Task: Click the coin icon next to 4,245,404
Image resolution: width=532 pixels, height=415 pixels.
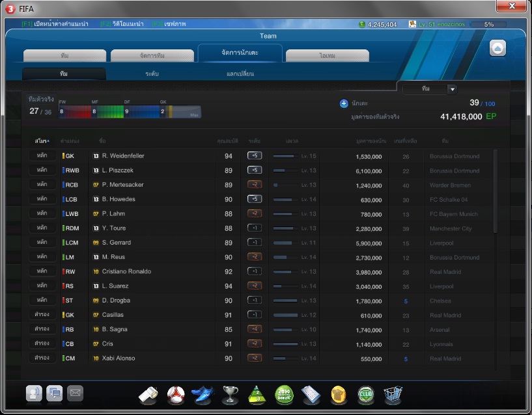Action: (x=362, y=25)
